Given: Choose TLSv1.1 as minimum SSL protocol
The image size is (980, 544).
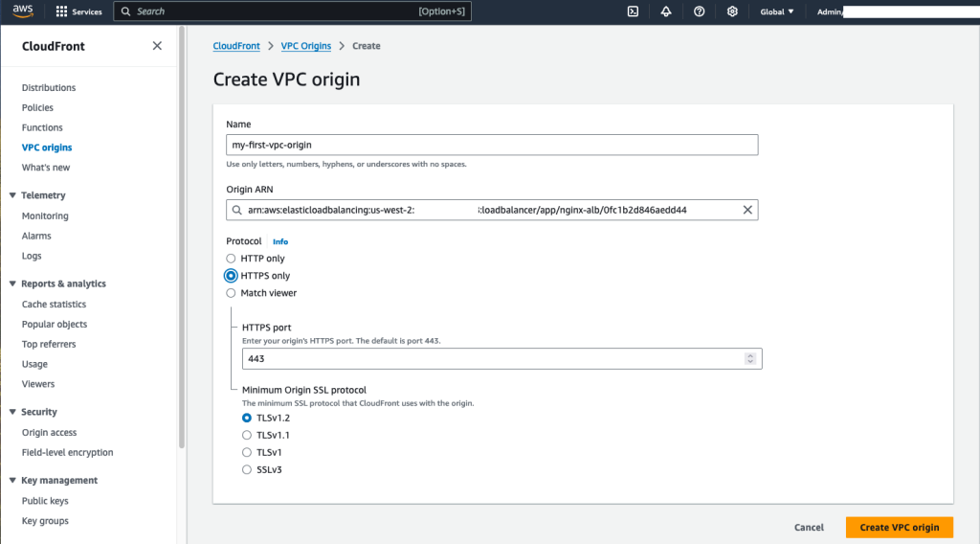Looking at the screenshot, I should pyautogui.click(x=247, y=435).
